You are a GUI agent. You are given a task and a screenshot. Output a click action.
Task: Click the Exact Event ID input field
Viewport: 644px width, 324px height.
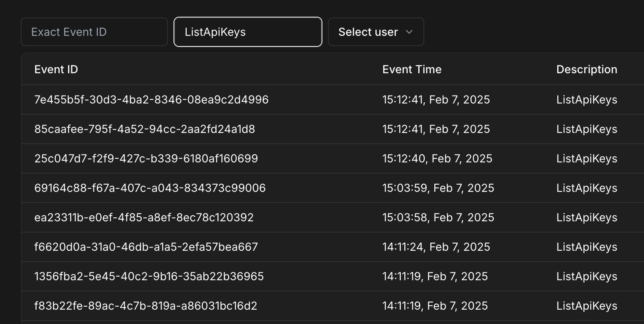94,32
